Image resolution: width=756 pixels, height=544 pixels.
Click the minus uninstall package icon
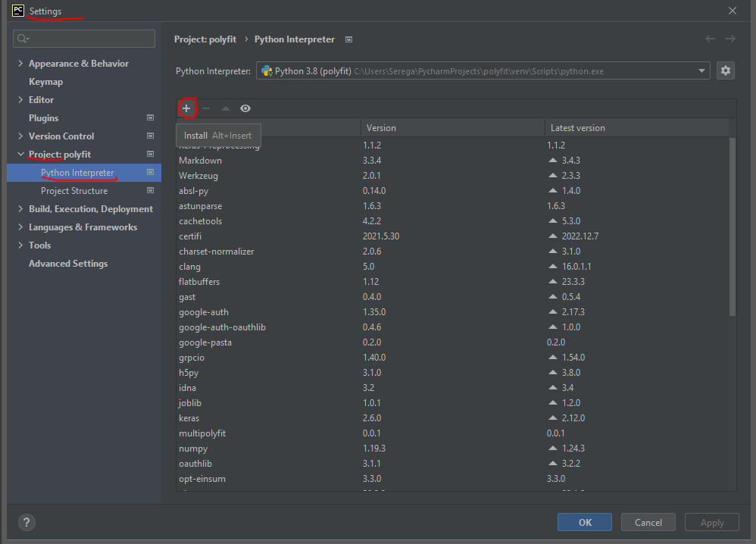[206, 108]
